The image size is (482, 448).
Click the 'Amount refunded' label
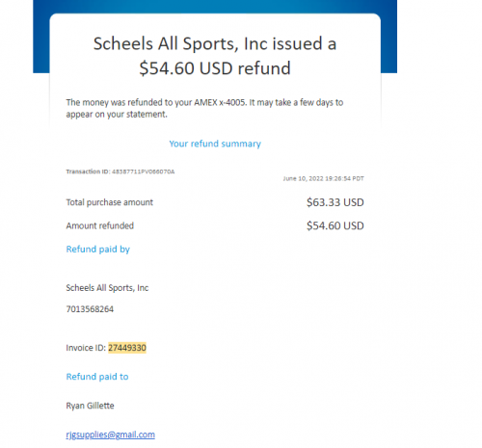tap(100, 225)
